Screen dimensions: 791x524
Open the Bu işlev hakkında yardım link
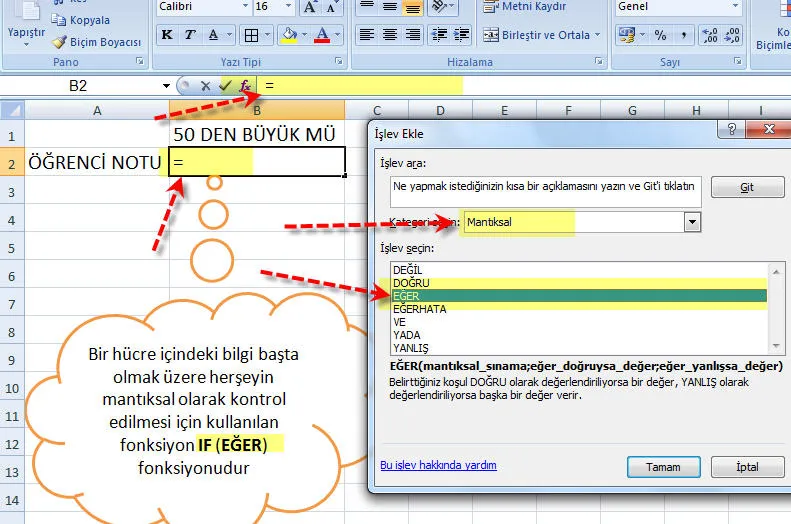point(438,465)
